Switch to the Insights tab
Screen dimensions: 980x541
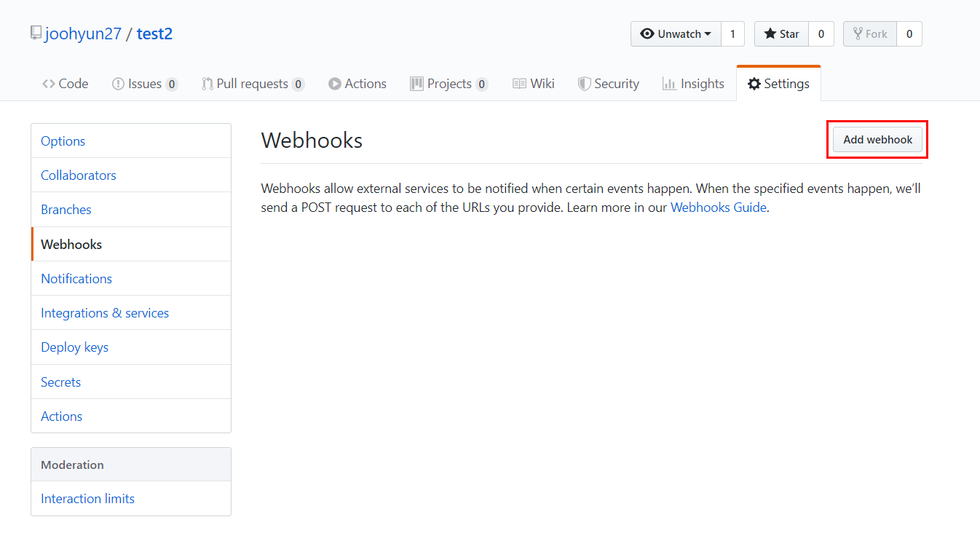692,84
